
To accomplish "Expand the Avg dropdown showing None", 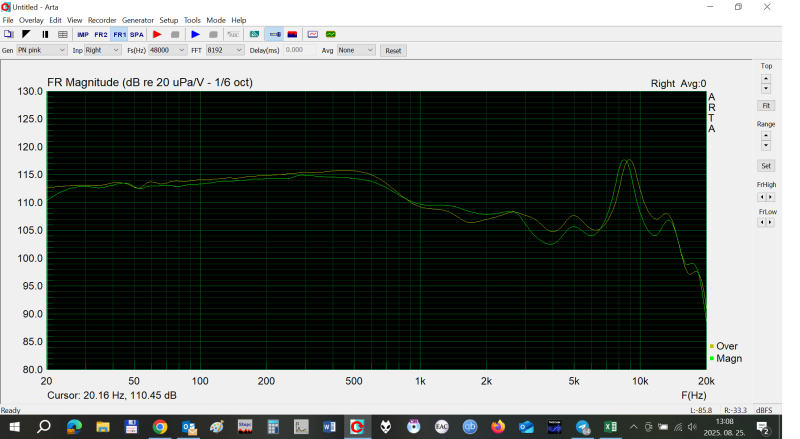I will (356, 50).
